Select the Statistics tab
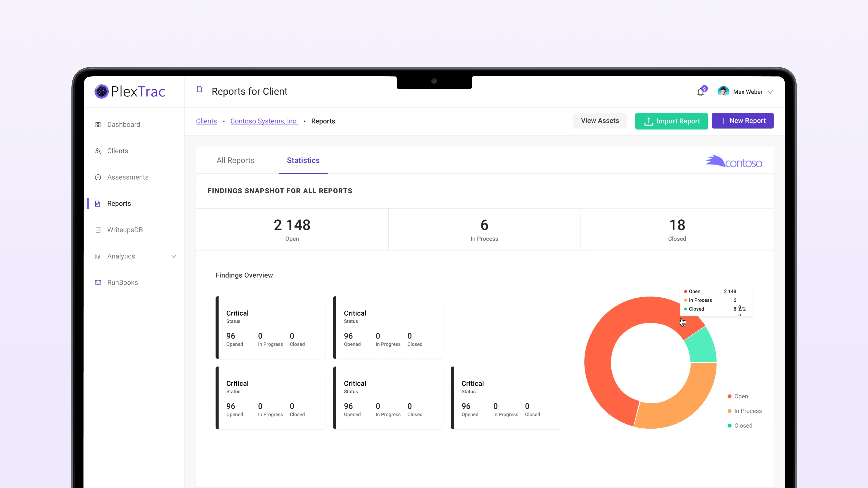This screenshot has width=868, height=488. 303,160
